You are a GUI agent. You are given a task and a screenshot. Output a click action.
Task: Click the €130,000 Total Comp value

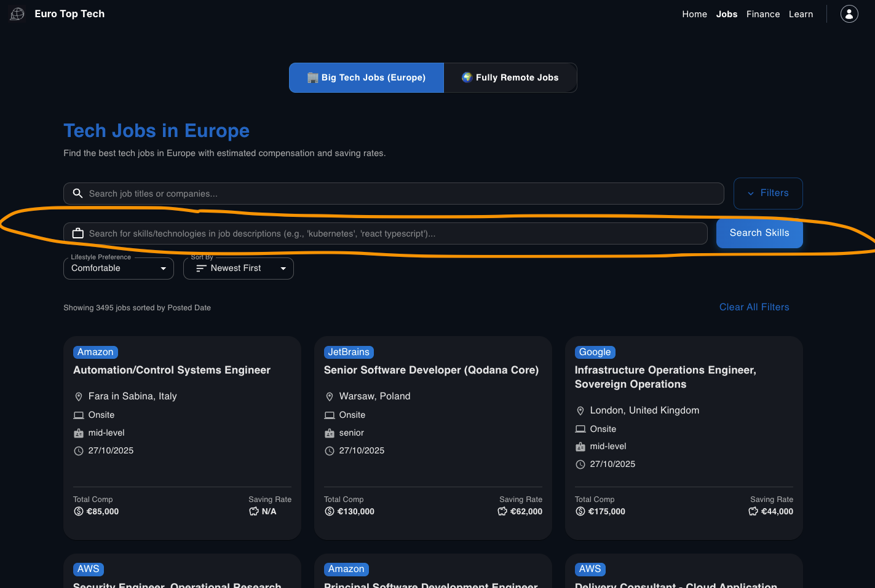coord(356,511)
